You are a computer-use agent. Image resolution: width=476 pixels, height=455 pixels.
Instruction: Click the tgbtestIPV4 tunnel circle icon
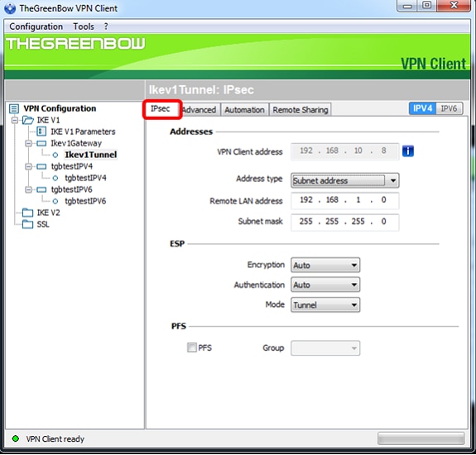(x=55, y=178)
